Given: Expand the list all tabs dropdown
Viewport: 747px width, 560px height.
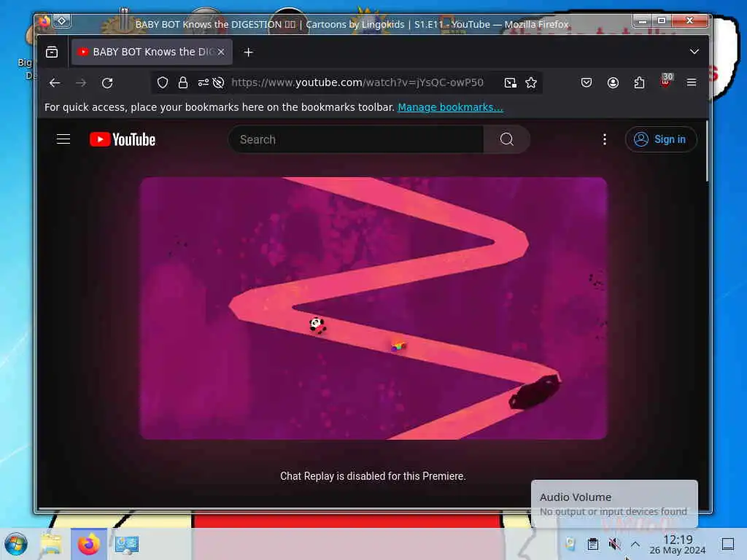Looking at the screenshot, I should point(694,52).
